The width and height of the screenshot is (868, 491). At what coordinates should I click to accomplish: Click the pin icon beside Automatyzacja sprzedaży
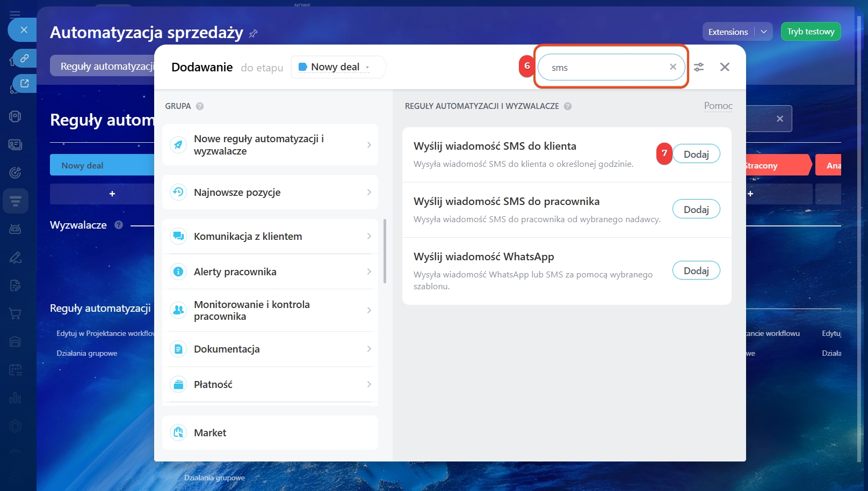(x=254, y=33)
